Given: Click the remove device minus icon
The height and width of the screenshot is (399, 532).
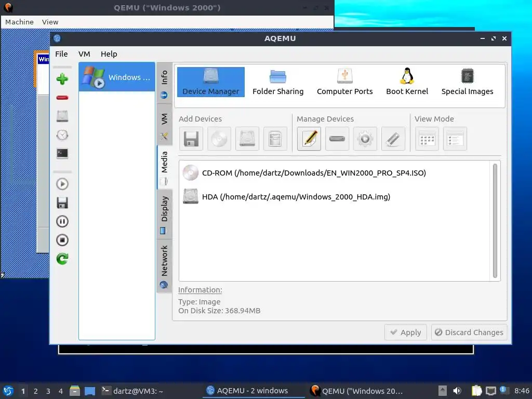Looking at the screenshot, I should [x=337, y=139].
